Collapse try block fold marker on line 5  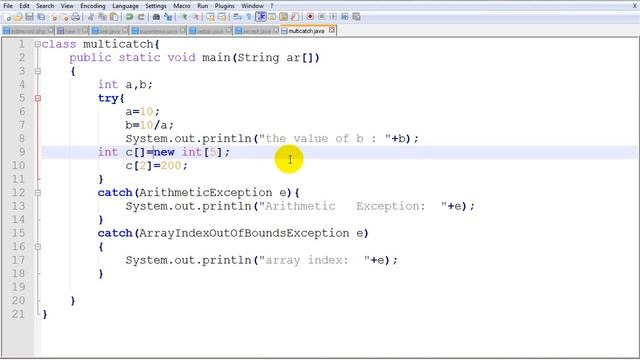(38, 98)
